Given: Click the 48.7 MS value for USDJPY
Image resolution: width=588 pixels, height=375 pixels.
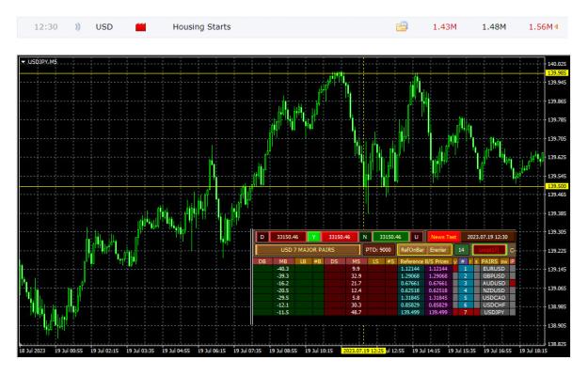Looking at the screenshot, I should tap(356, 312).
